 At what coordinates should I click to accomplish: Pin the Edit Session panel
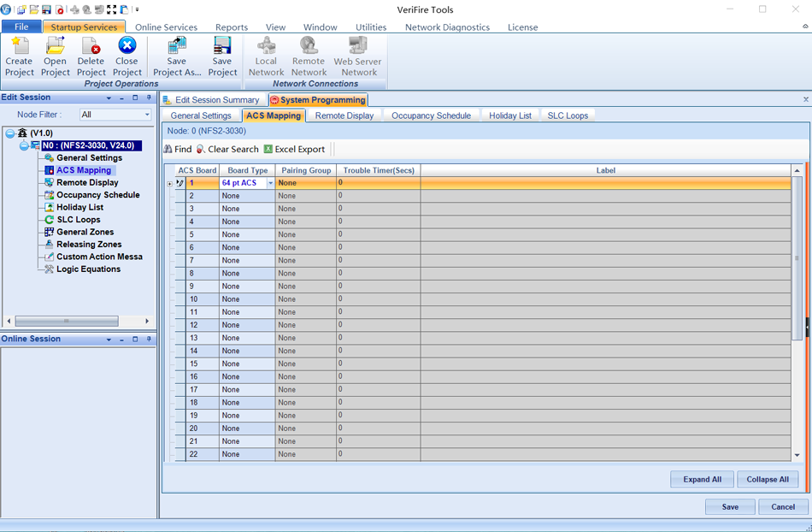pyautogui.click(x=149, y=98)
